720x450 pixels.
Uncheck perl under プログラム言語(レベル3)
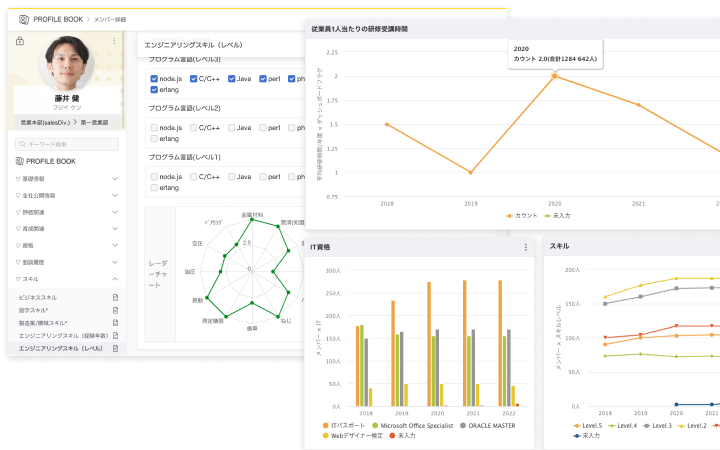pos(263,79)
